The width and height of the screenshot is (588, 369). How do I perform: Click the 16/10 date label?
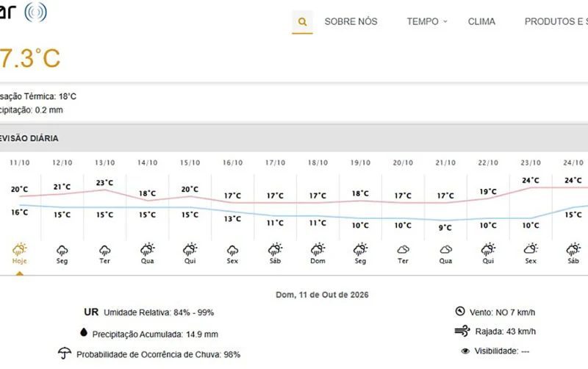[x=232, y=162]
